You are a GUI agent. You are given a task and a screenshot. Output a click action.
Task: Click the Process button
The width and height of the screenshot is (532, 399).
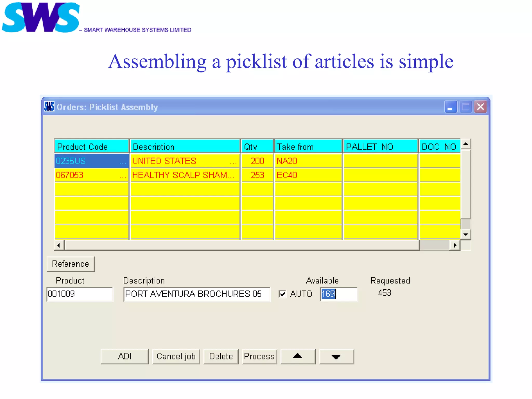coord(259,356)
